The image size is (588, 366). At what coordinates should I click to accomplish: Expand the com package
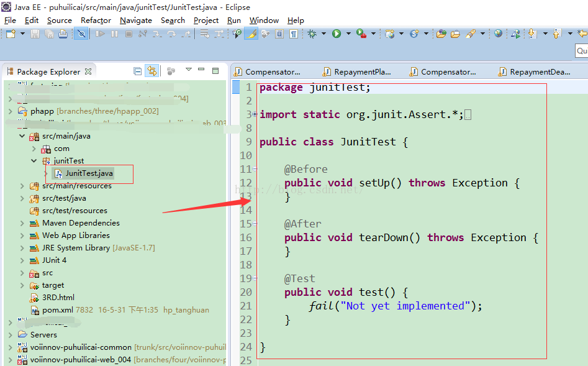[x=34, y=149]
